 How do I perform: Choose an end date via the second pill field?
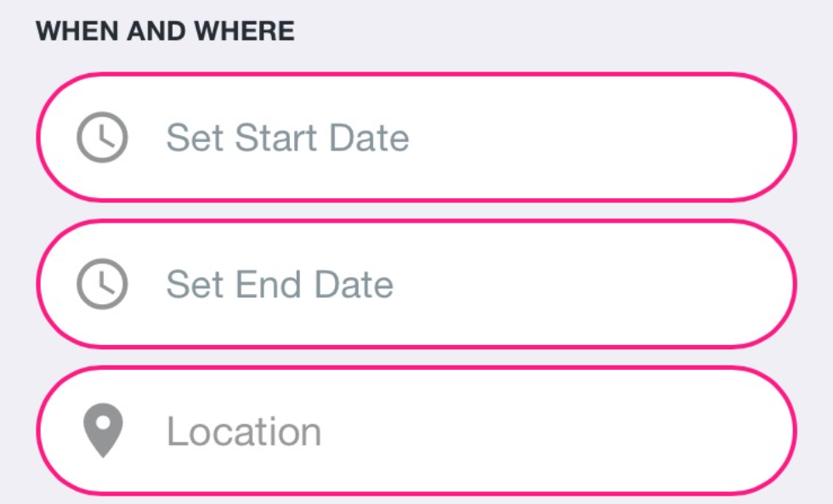[416, 284]
